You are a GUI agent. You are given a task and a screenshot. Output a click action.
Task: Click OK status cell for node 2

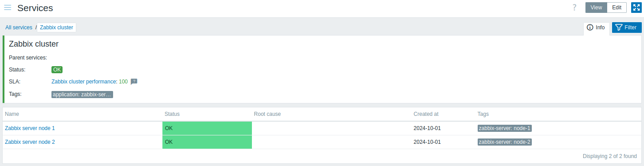coord(207,142)
